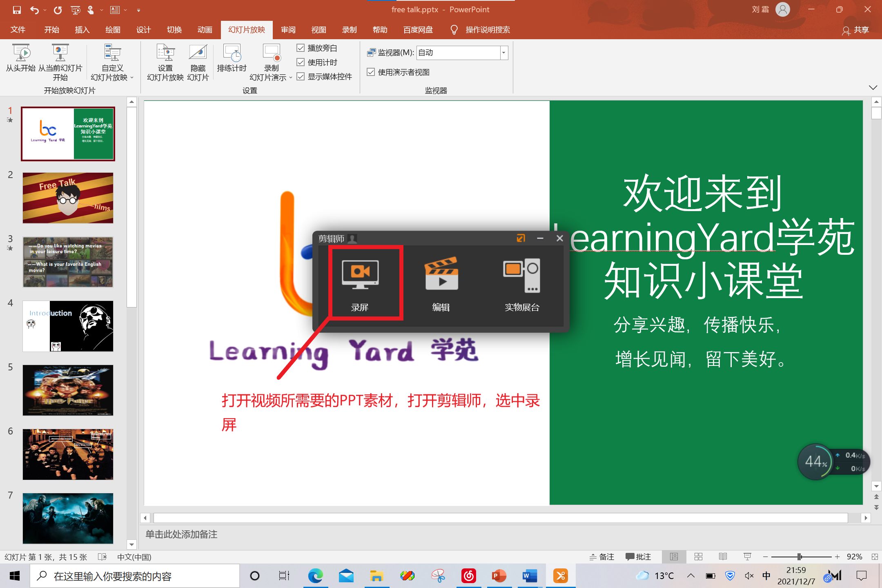Disable 使用演示者视图 checkbox
Screen dimensions: 882x588
(x=371, y=72)
